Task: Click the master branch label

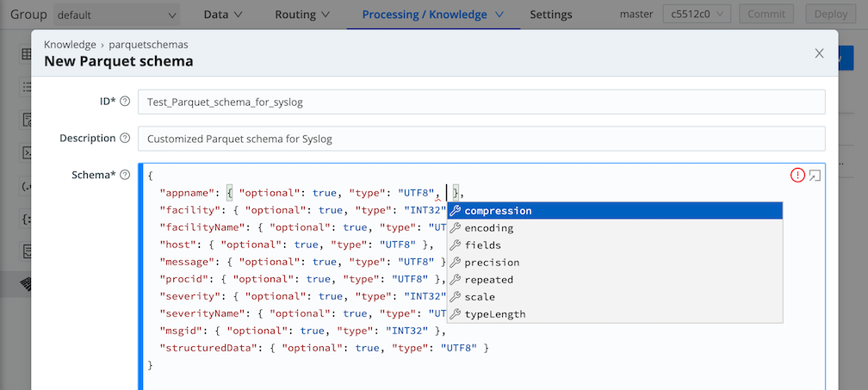Action: point(636,15)
